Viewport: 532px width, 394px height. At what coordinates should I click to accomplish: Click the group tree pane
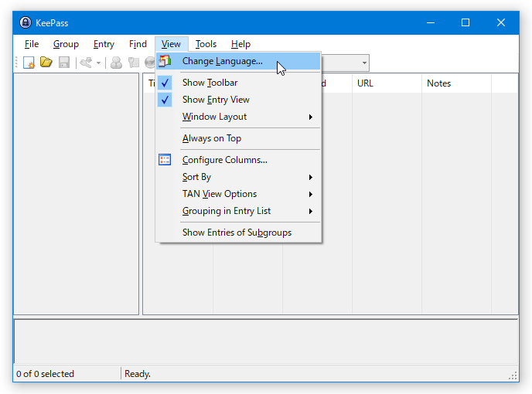77,194
